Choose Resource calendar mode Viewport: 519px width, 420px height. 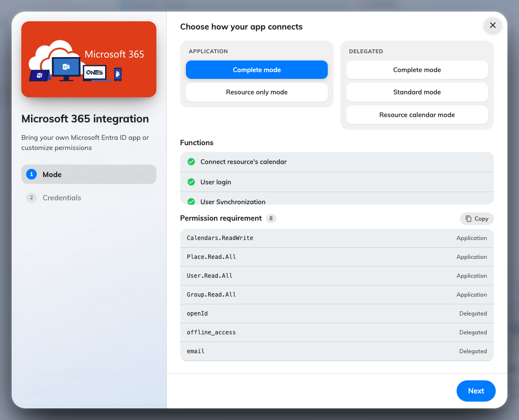[417, 115]
